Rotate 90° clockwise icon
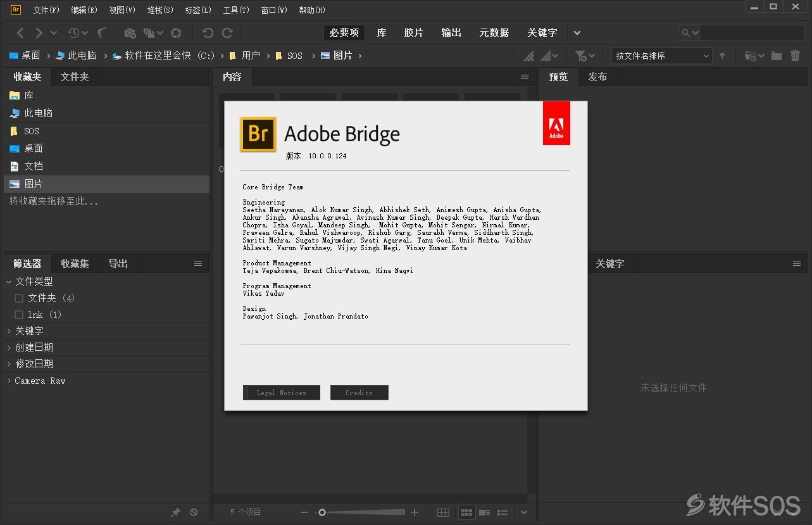 click(227, 33)
